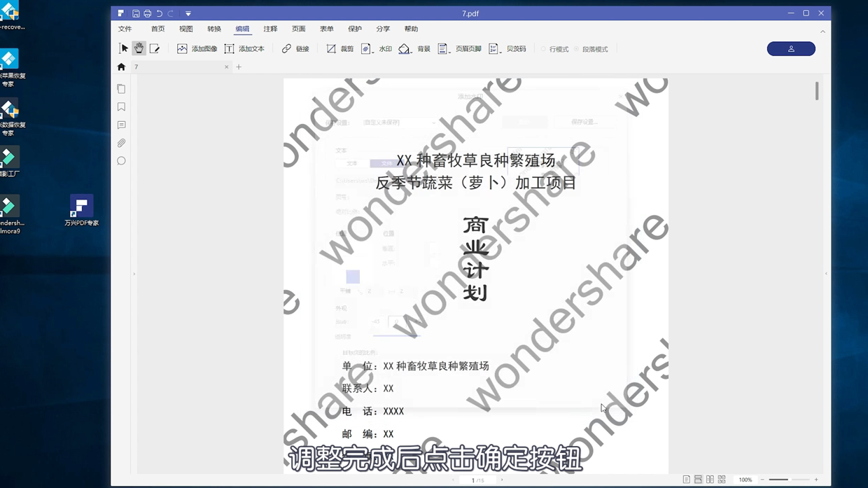Viewport: 868px width, 488px height.
Task: Switch to the 首页 home tab
Action: pos(158,29)
